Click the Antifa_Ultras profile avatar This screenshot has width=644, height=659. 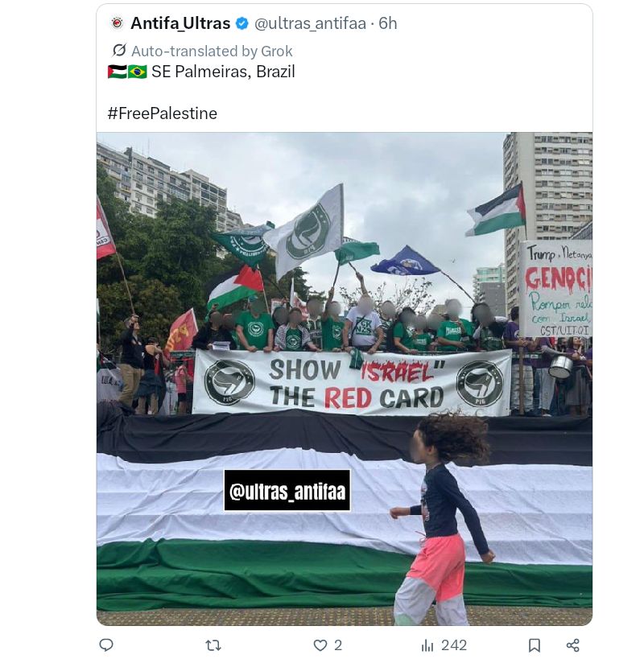118,23
